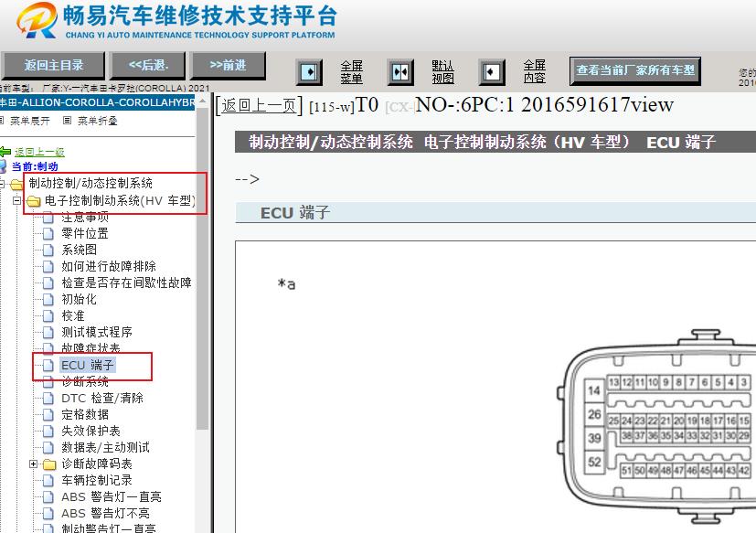756x533 pixels.
Task: Click document icon beside 定格数据
Action: pyautogui.click(x=48, y=415)
